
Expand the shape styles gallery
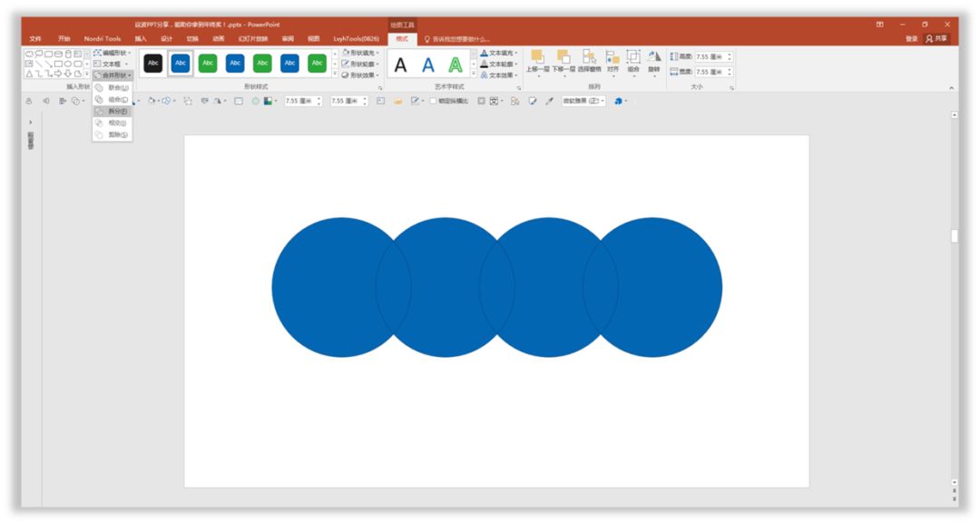pyautogui.click(x=335, y=74)
